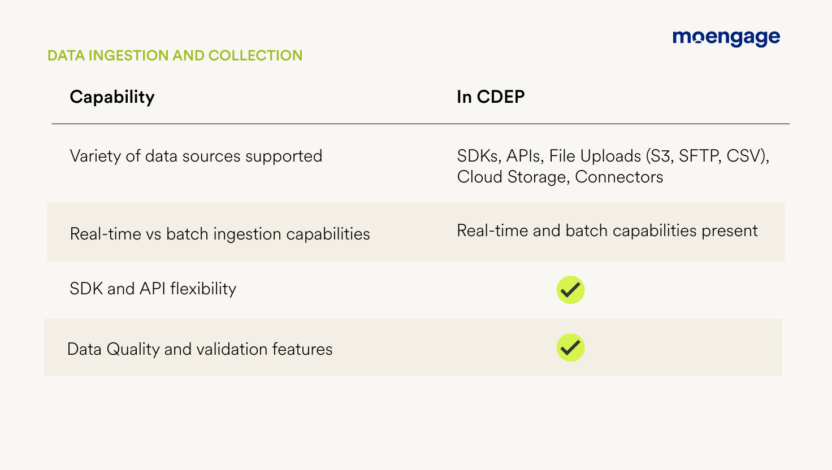Click the 'SDKs, APIs, File Uploads' text line
This screenshot has height=470, width=832.
(613, 156)
